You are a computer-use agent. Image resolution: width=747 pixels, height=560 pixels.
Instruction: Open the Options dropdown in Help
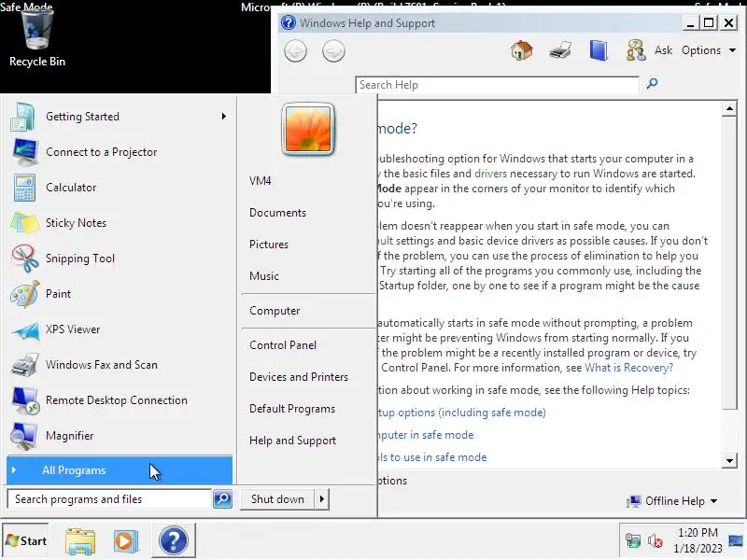pos(709,50)
